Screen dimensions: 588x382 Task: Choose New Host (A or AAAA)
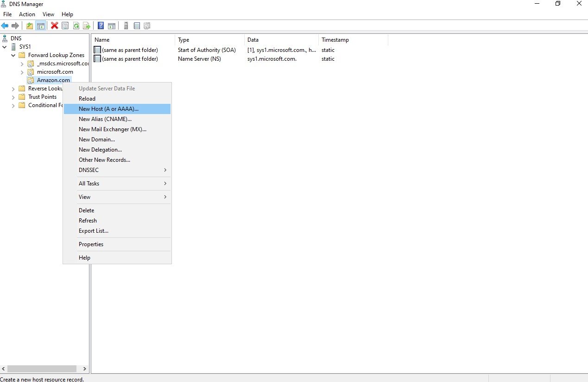click(x=117, y=109)
